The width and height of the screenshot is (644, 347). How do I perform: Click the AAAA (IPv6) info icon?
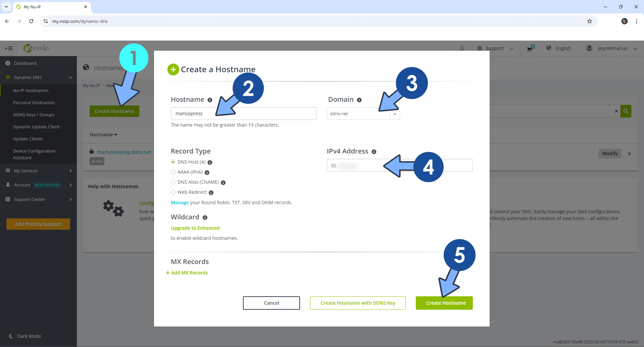click(207, 173)
